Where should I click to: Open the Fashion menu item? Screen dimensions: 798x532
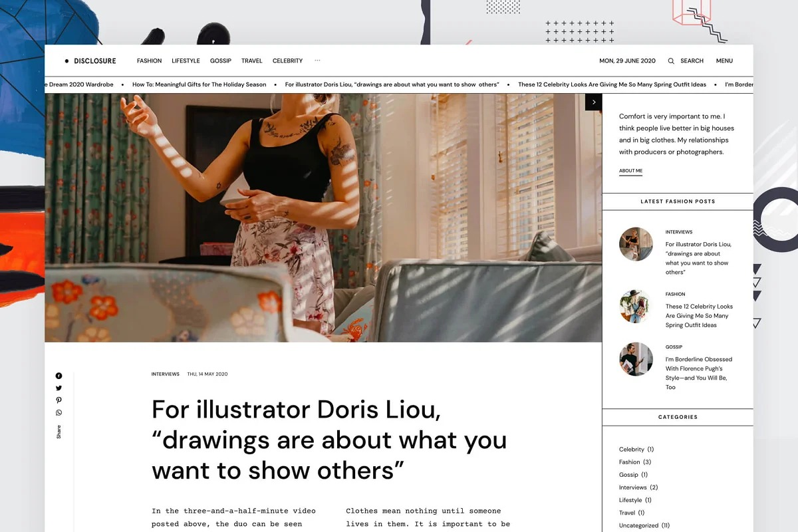click(149, 61)
